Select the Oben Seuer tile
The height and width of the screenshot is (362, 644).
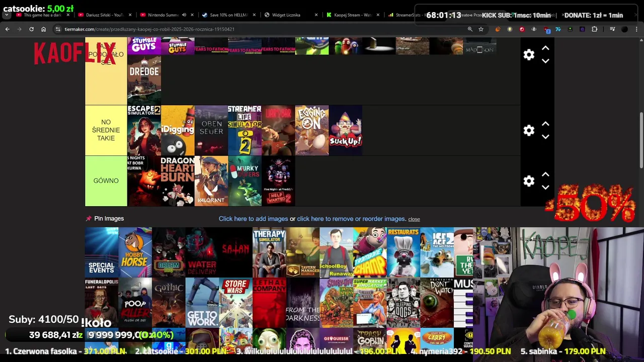pos(211,130)
